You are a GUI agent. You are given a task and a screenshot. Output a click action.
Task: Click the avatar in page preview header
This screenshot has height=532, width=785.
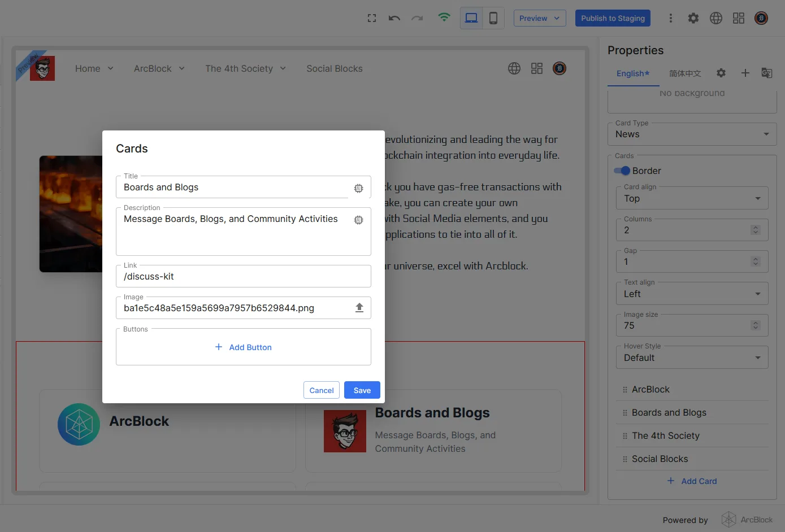click(x=560, y=68)
